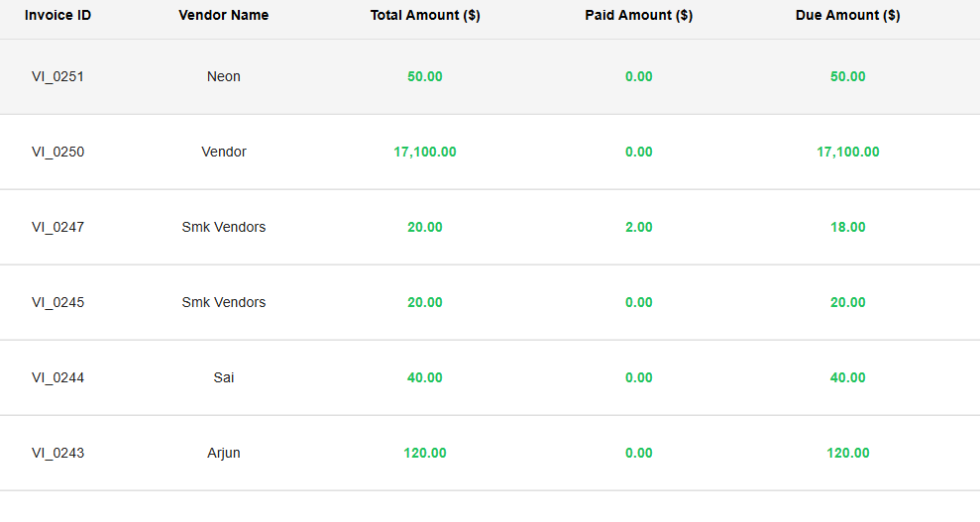Click the 120.00 due amount for Arjun
This screenshot has height=522, width=980.
848,453
